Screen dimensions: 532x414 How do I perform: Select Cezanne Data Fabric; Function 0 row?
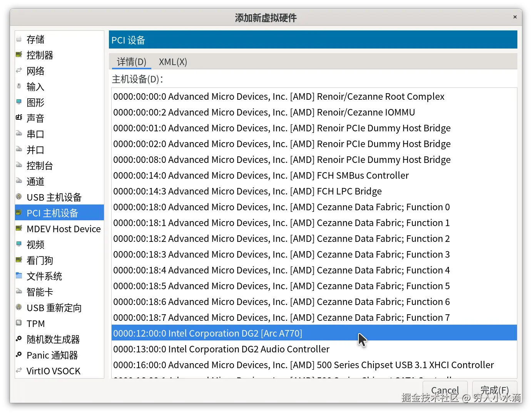click(314, 207)
